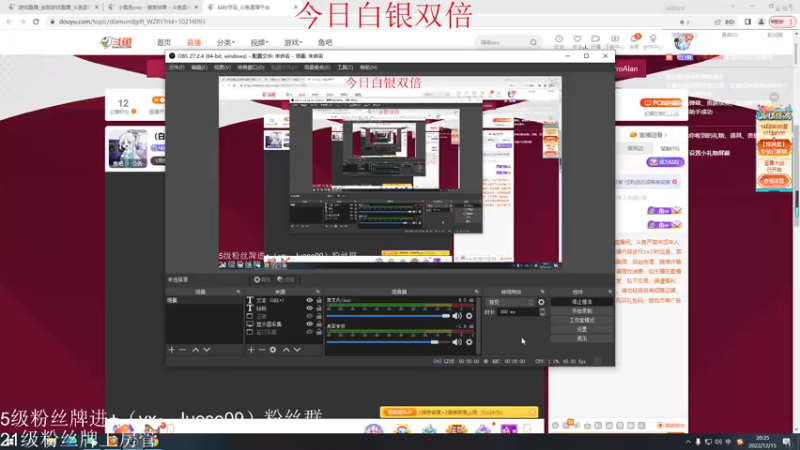800x450 pixels.
Task: Pop out the 场景 dock panel icon
Action: click(238, 292)
